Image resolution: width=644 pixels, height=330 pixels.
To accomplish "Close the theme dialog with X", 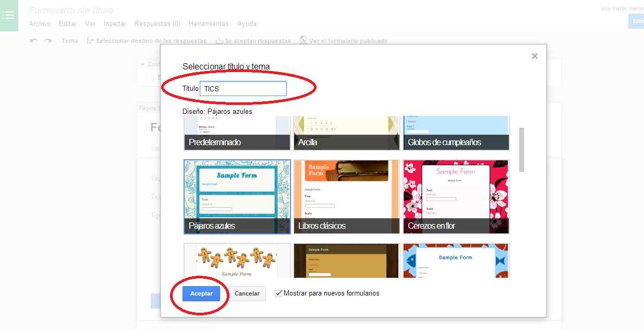I will click(x=534, y=56).
